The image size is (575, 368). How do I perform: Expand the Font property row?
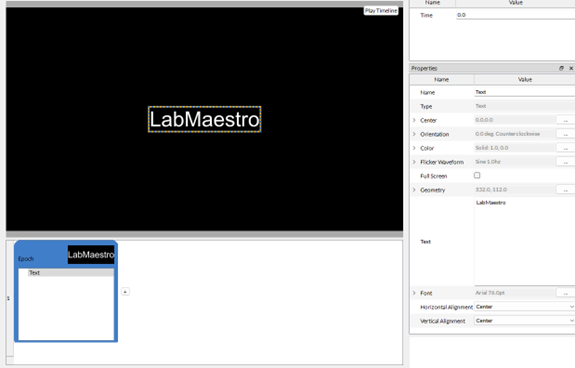pyautogui.click(x=414, y=293)
